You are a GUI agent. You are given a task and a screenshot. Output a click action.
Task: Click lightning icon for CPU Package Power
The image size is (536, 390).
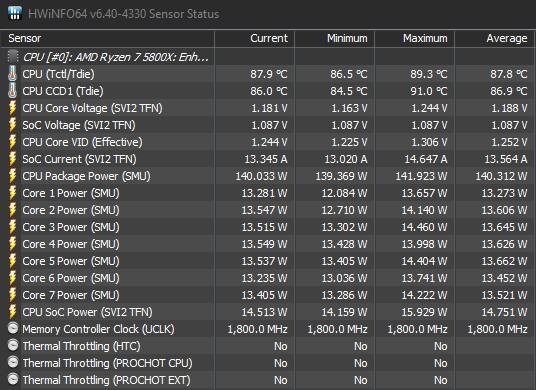[x=13, y=176]
